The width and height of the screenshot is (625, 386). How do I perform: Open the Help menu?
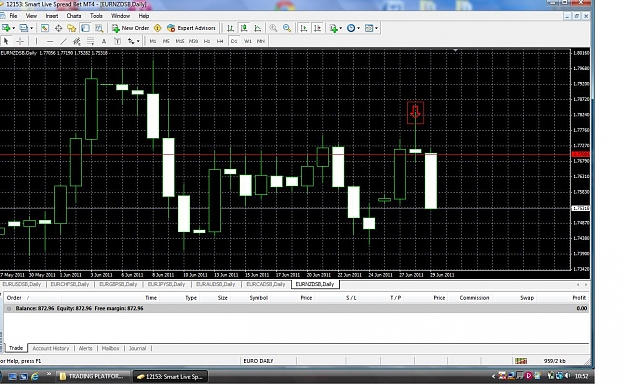[x=144, y=16]
